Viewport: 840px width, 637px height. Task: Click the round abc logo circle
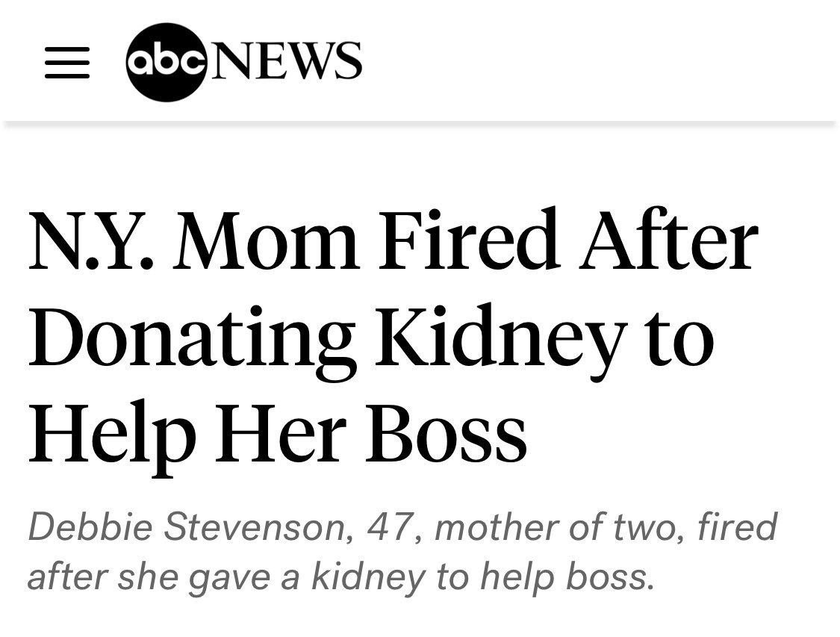pyautogui.click(x=166, y=62)
